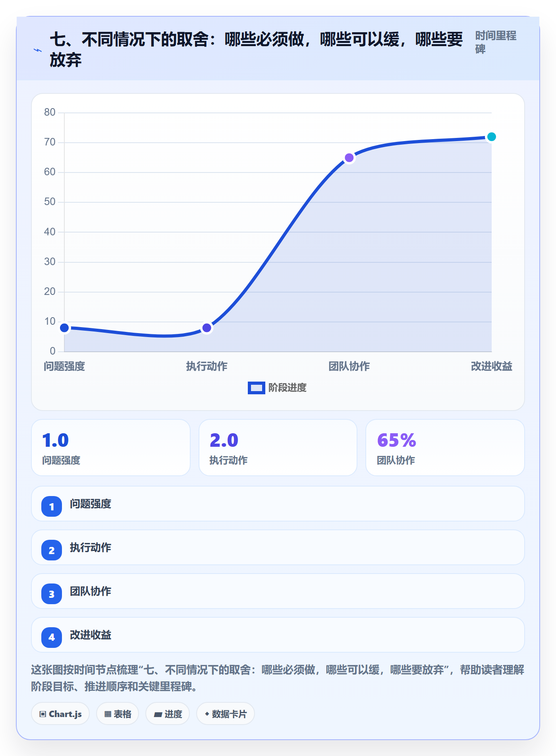Click the 阶段进度 legend text
The height and width of the screenshot is (756, 556).
point(288,388)
